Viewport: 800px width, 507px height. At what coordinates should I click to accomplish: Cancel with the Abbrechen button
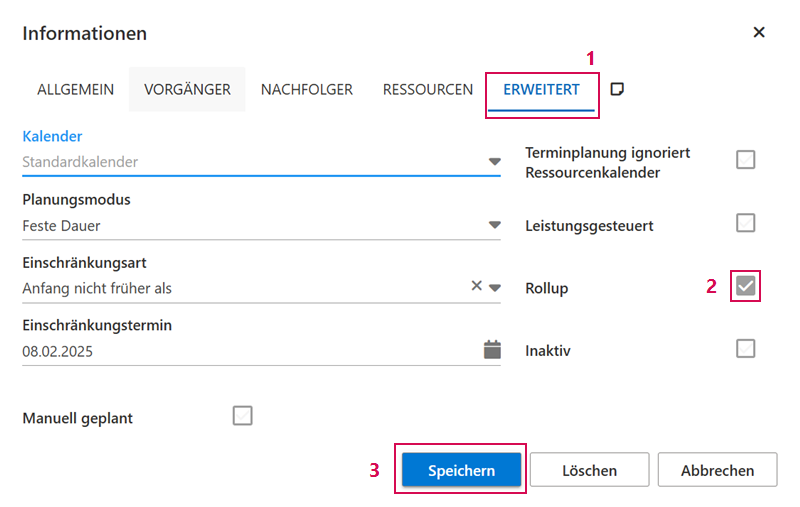click(719, 470)
